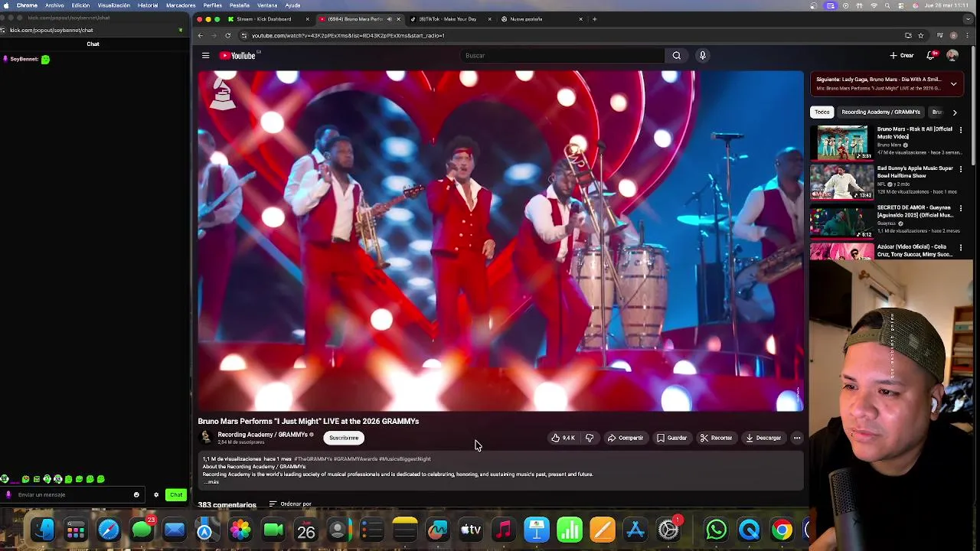Like the Bruno Mars video
The image size is (980, 551).
click(x=563, y=438)
